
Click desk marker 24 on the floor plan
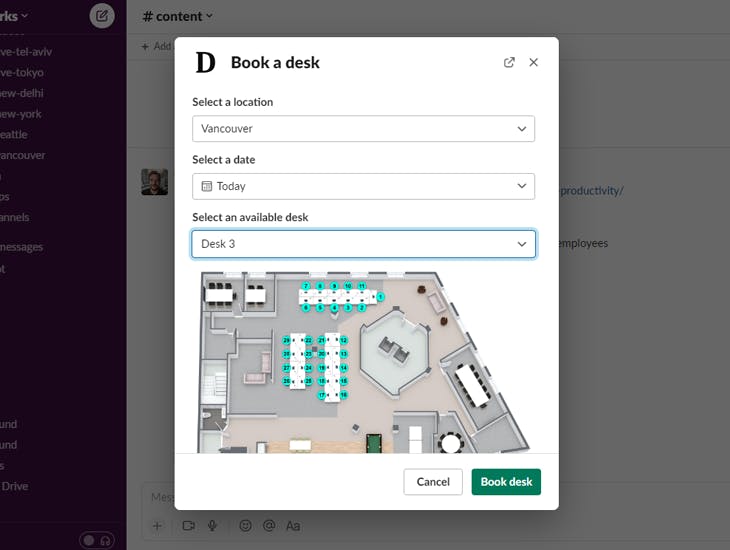tap(308, 368)
